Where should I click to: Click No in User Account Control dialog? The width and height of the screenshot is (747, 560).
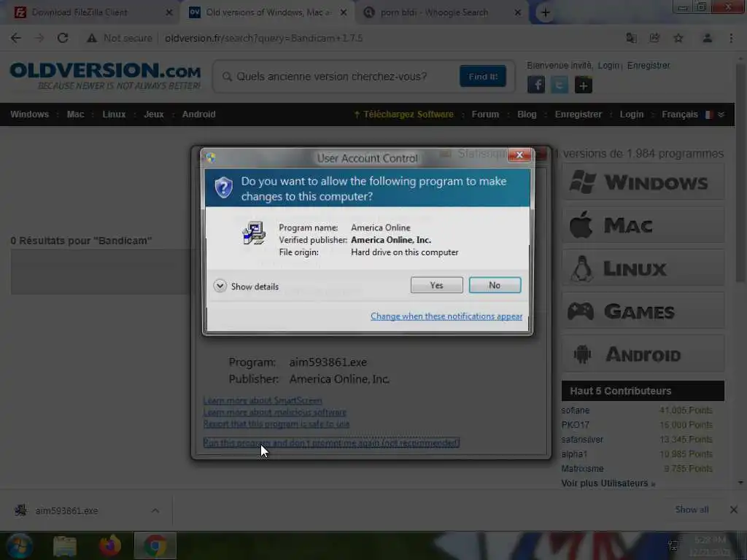(x=495, y=285)
